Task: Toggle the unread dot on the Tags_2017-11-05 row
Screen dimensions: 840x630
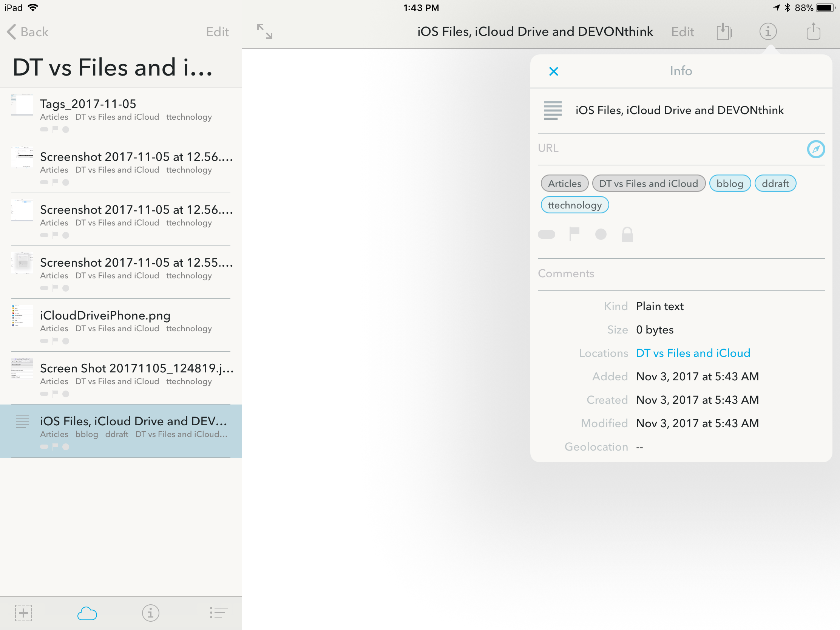Action: click(x=66, y=130)
